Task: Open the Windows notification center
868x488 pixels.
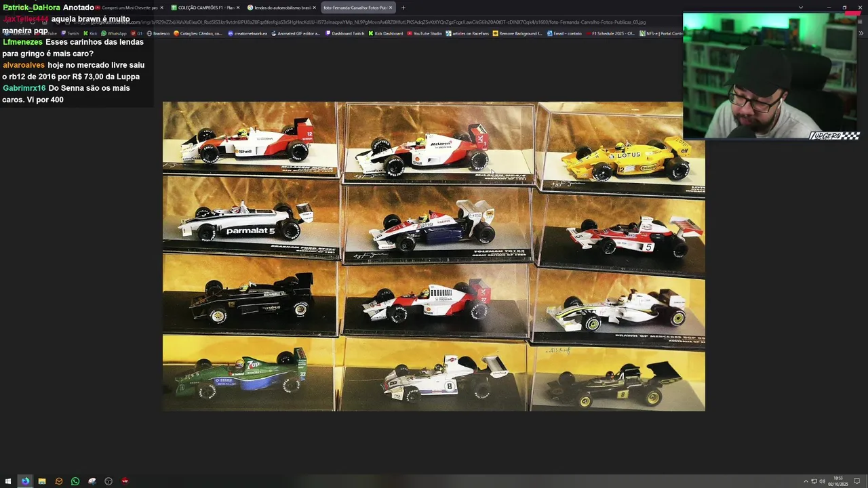Action: tap(856, 481)
